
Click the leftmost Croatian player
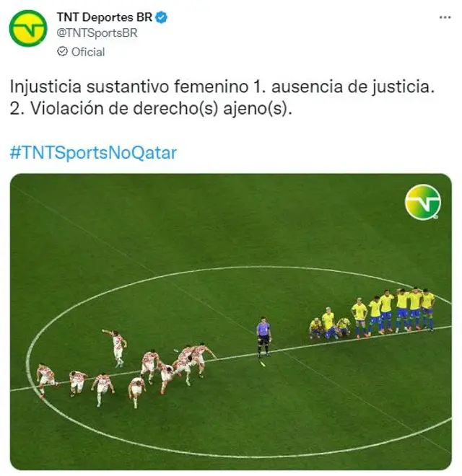(x=45, y=379)
